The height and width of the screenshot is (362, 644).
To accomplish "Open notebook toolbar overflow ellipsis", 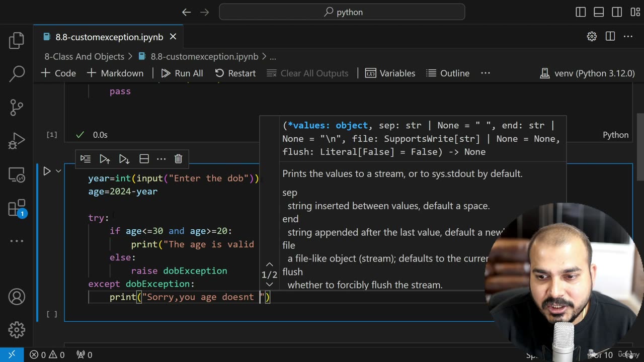I will tap(486, 73).
